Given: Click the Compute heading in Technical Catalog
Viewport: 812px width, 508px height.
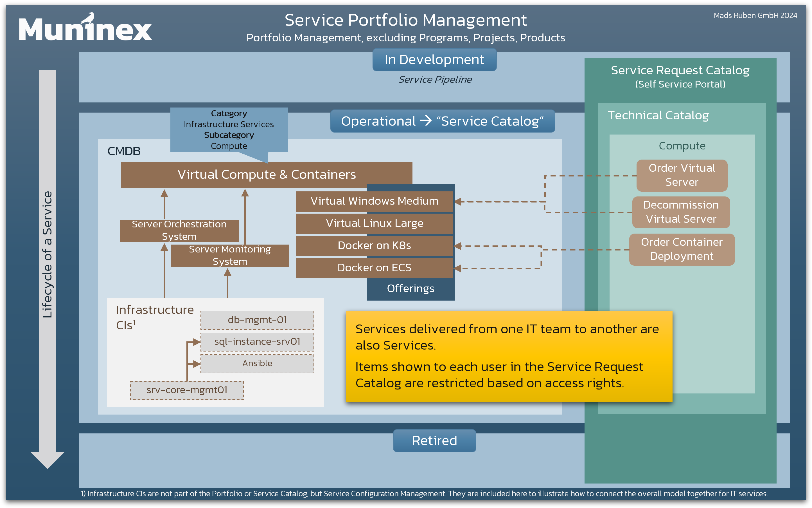Looking at the screenshot, I should pos(682,146).
